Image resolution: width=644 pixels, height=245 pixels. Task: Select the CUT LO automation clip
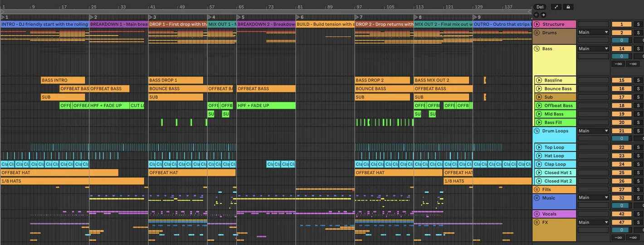click(137, 105)
